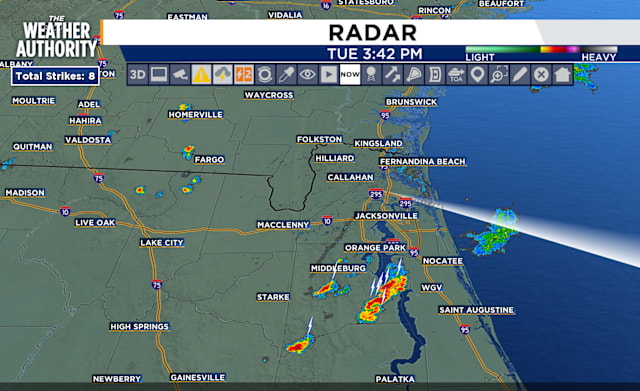Click the MACCLENNY label
Viewport: 640px width, 391px height.
(x=283, y=225)
